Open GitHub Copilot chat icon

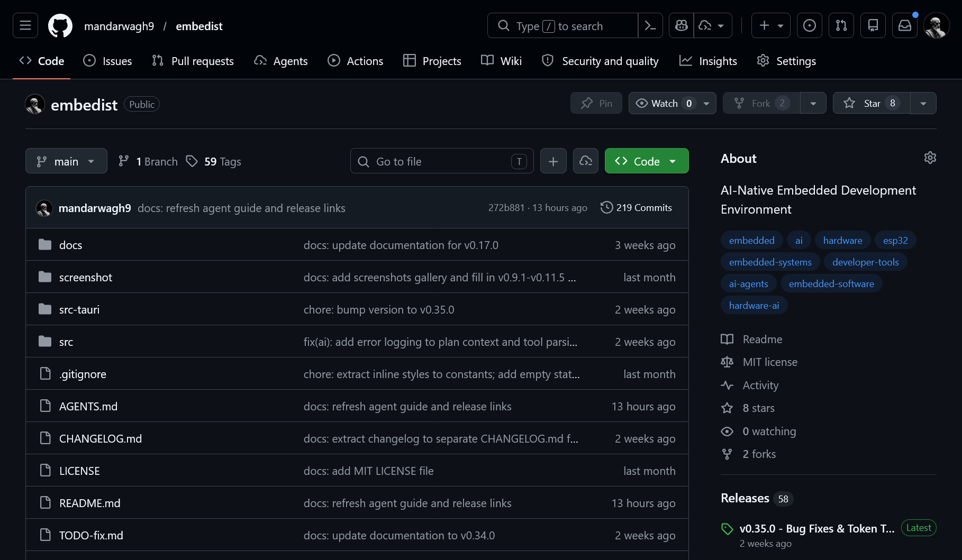pyautogui.click(x=681, y=25)
